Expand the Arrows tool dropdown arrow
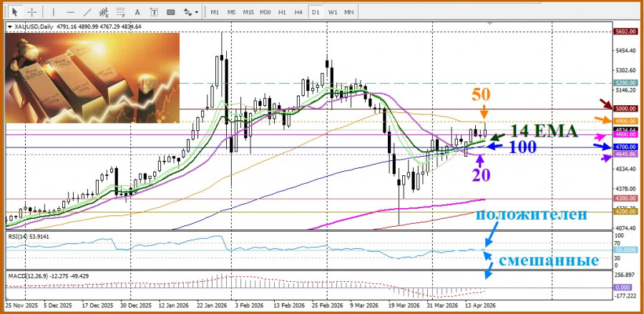Screen dimensions: 644x314 [197, 12]
